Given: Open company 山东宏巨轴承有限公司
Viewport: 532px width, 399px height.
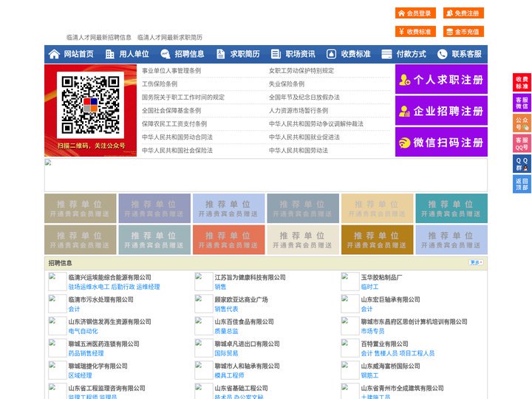Looking at the screenshot, I should (x=390, y=299).
